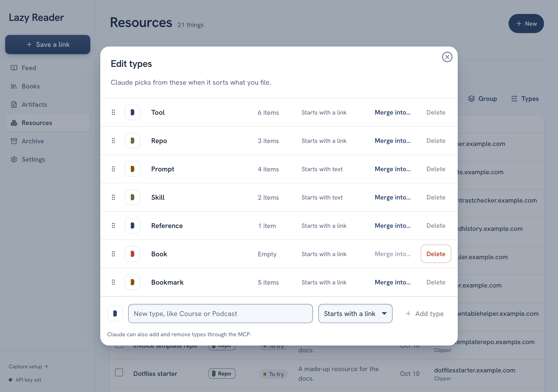The height and width of the screenshot is (392, 558).
Task: Change the Reference type color swatch
Action: click(133, 226)
